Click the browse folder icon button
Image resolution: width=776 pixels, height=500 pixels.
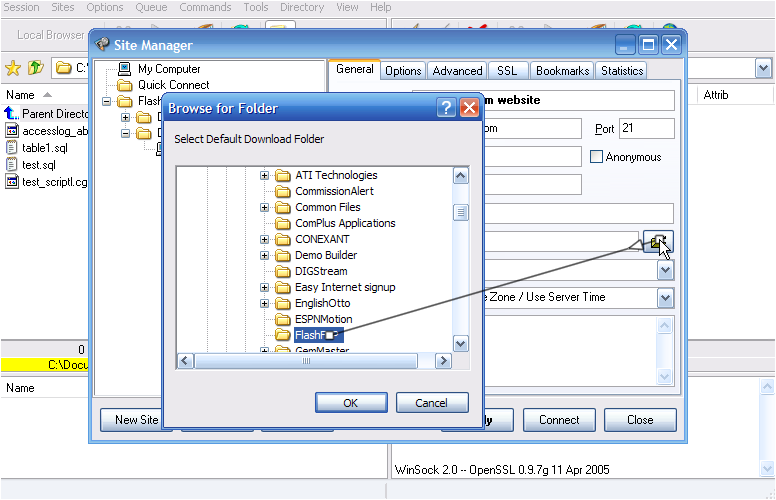click(x=657, y=242)
